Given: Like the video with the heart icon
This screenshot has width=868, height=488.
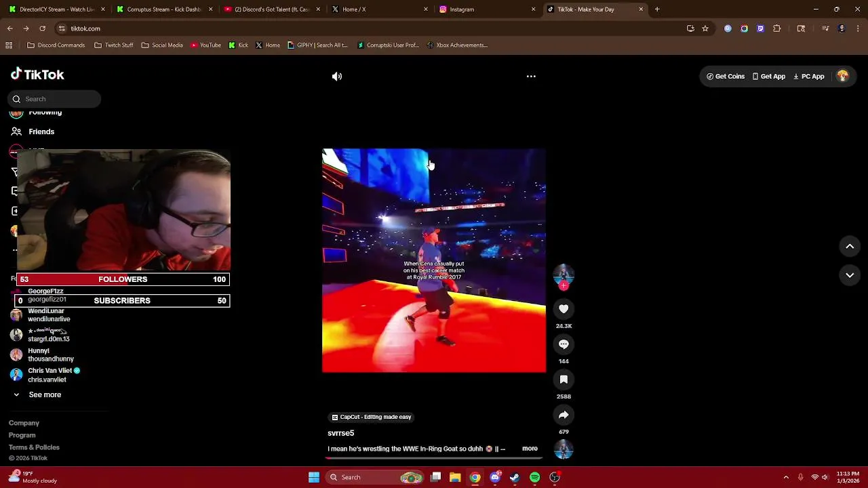Looking at the screenshot, I should tap(564, 309).
